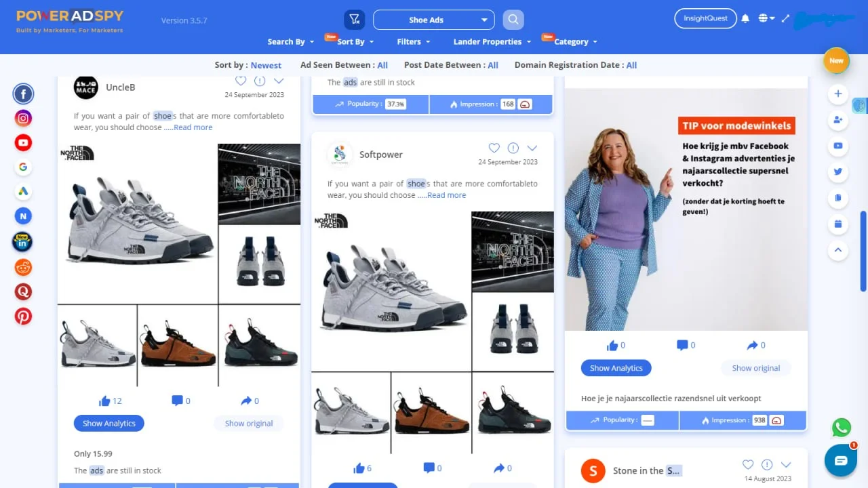Change Ad Seen Between All value
Viewport: 868px width, 488px height.
pos(382,66)
